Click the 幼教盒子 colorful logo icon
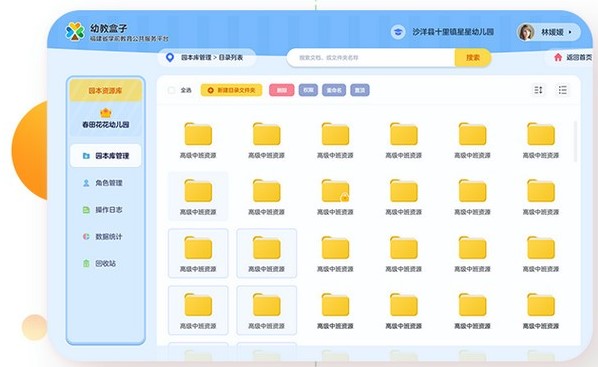The image size is (598, 367). coord(75,32)
